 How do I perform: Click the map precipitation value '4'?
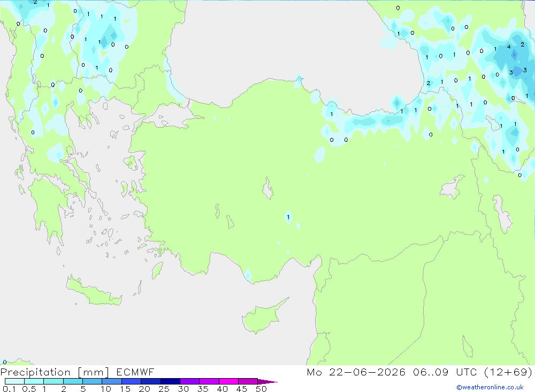509,47
